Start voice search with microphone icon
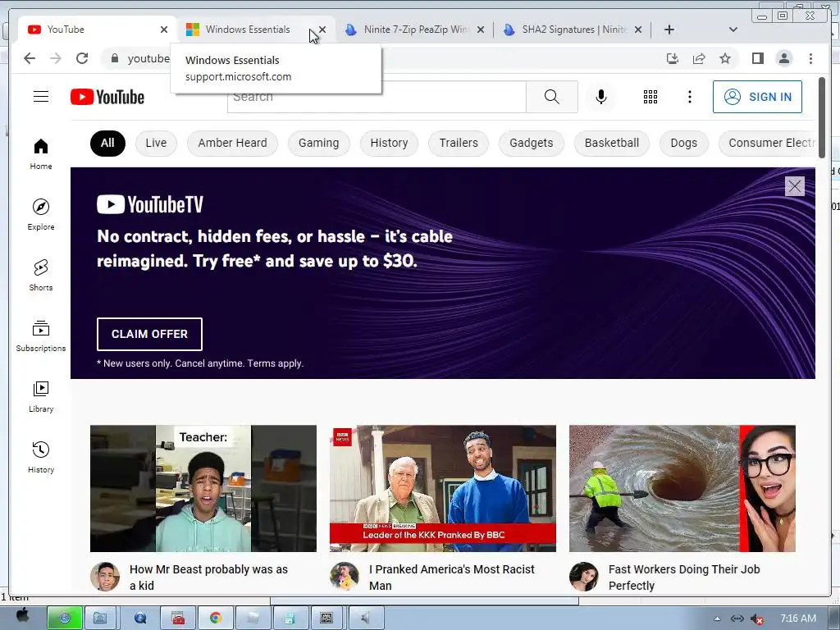The height and width of the screenshot is (630, 840). (x=601, y=97)
